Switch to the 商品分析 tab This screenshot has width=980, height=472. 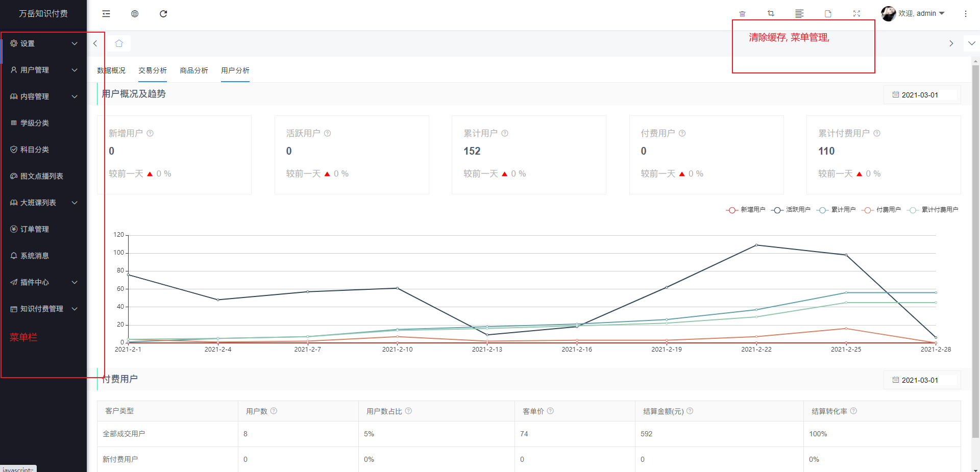pos(194,70)
